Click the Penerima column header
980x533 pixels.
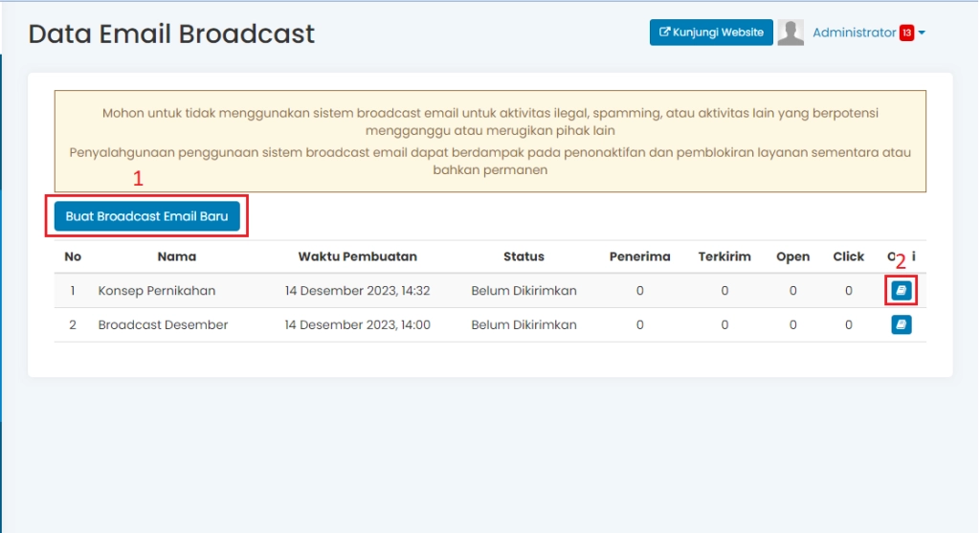pos(640,256)
